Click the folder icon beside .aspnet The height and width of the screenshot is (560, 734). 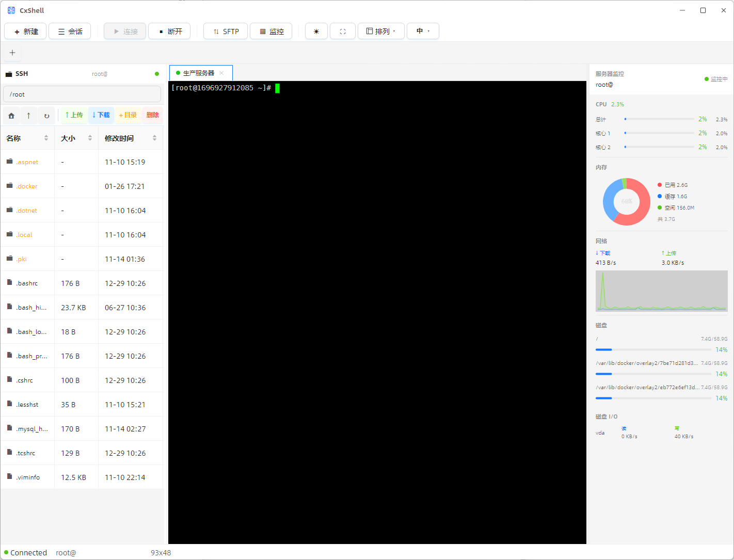click(x=9, y=162)
